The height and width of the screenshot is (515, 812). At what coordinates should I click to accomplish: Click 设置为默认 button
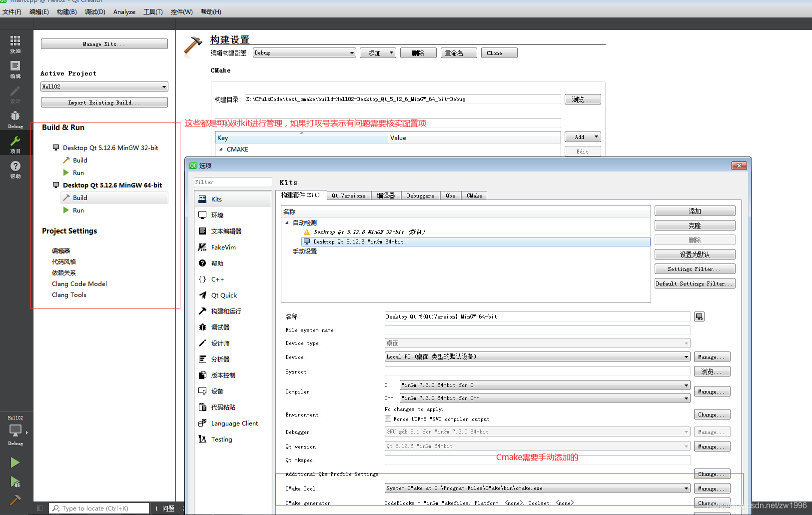pyautogui.click(x=695, y=254)
